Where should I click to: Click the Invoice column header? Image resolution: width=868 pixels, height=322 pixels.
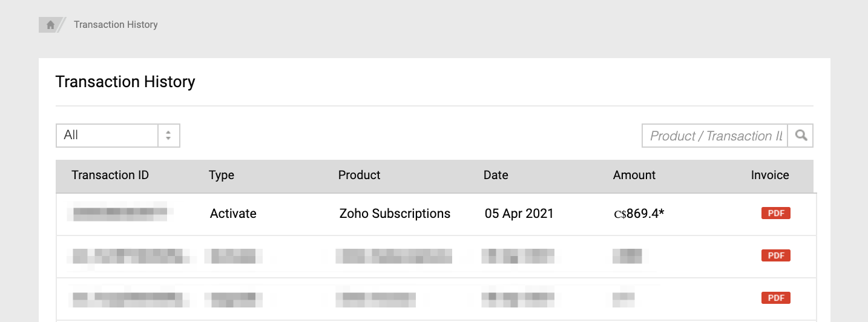tap(770, 176)
